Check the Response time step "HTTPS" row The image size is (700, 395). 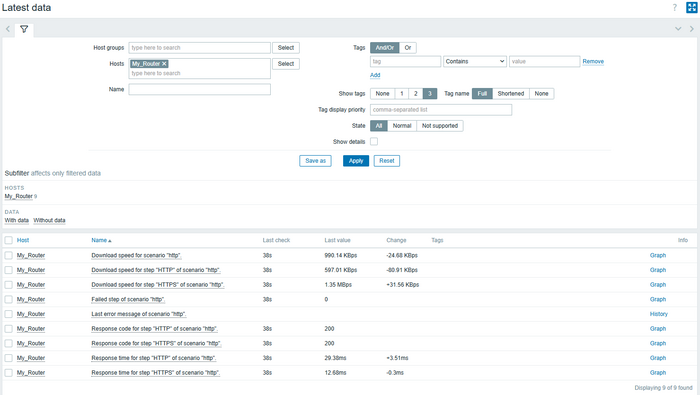click(8, 373)
